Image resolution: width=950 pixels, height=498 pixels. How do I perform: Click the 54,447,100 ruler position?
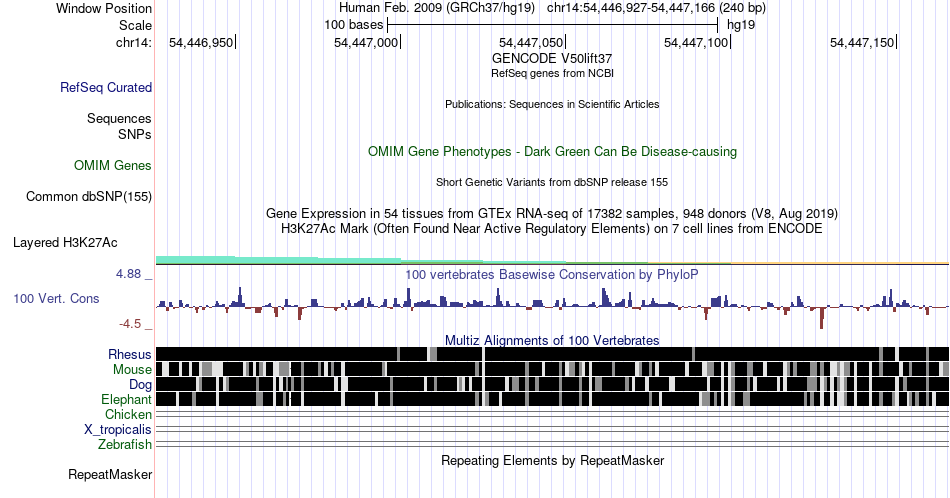tap(696, 42)
